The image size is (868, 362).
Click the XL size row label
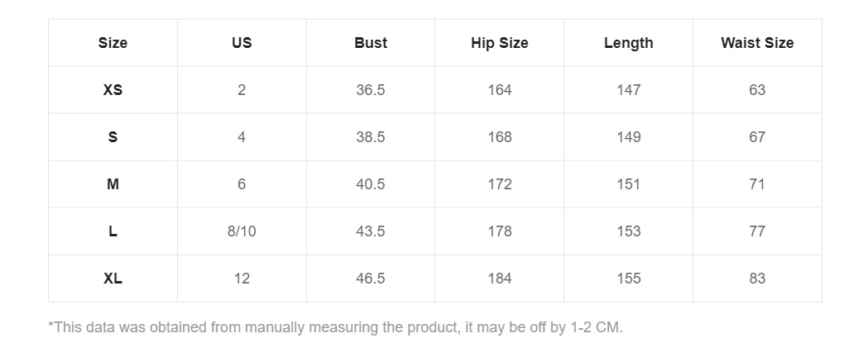(113, 279)
